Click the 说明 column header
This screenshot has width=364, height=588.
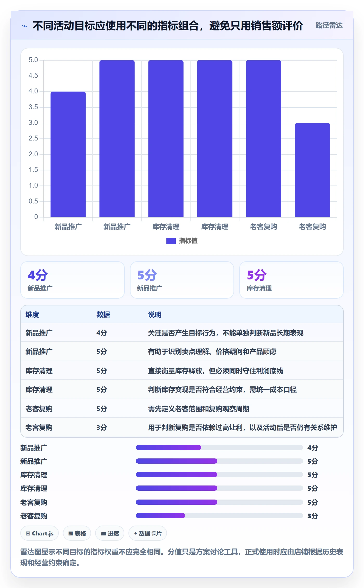pyautogui.click(x=155, y=315)
